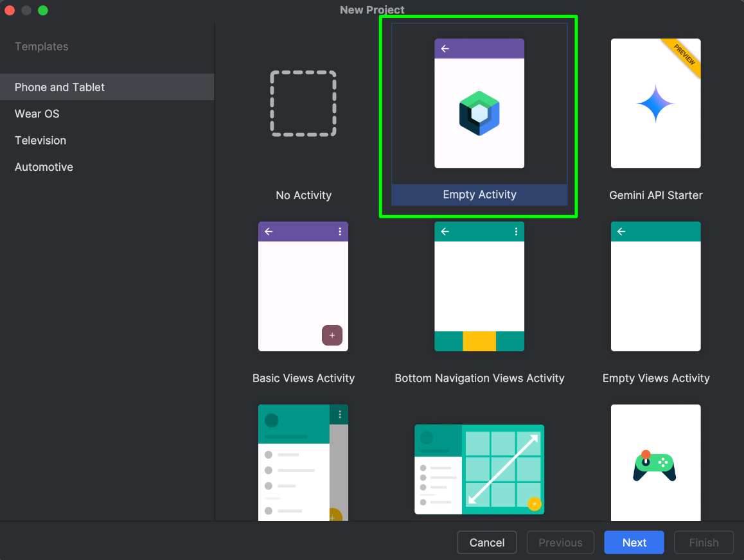Pick the Basic Views Activity template preview

point(303,286)
